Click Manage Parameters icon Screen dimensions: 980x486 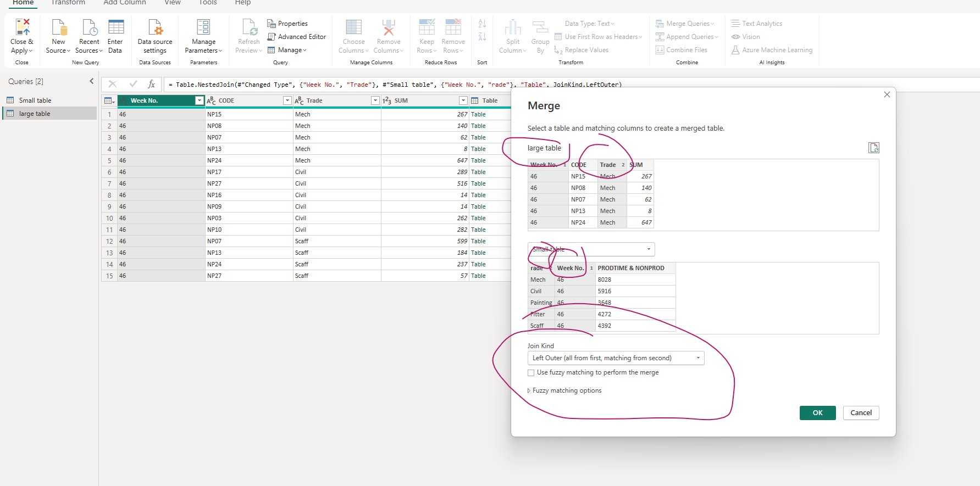[203, 27]
